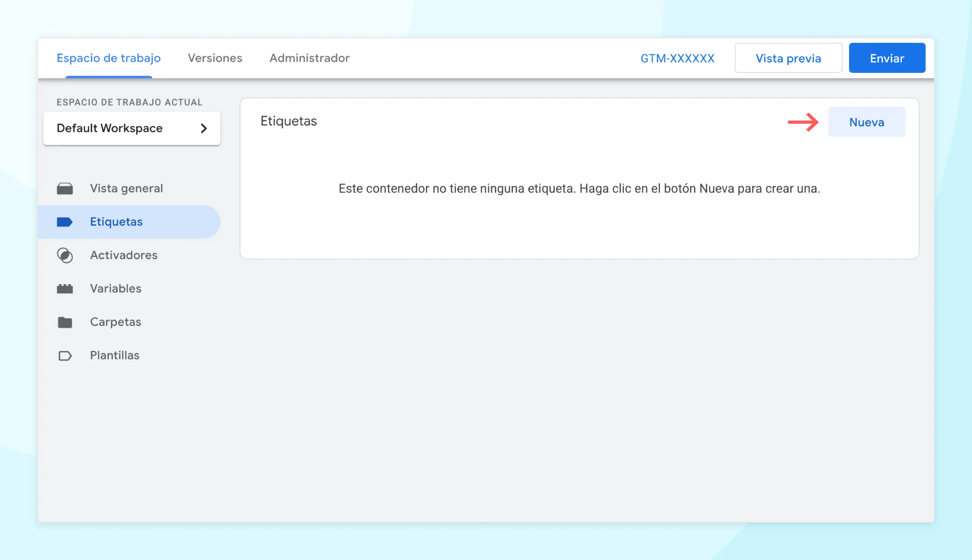Click the Etiquetas panel heading
The width and height of the screenshot is (972, 560).
(x=289, y=121)
